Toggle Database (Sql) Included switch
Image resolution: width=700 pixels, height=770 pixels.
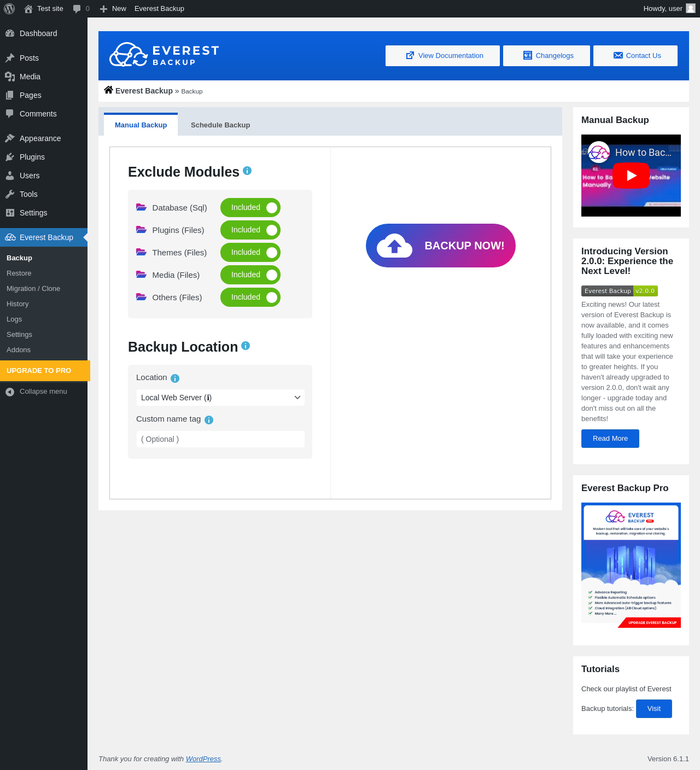[x=250, y=208]
